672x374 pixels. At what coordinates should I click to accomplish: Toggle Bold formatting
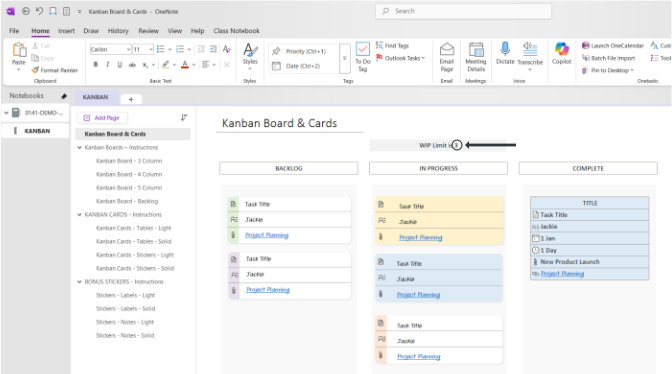(96, 65)
